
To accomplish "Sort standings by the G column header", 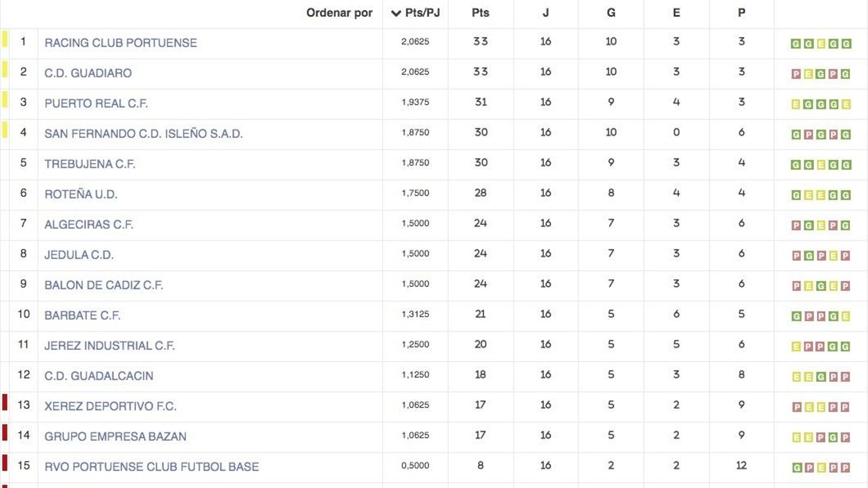I will (x=611, y=13).
